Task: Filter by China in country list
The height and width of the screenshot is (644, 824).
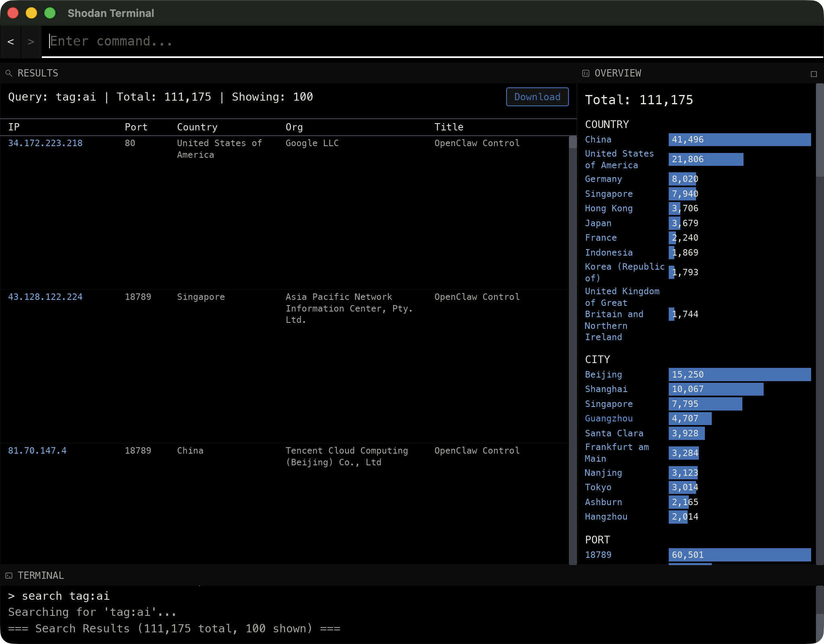Action: 598,140
